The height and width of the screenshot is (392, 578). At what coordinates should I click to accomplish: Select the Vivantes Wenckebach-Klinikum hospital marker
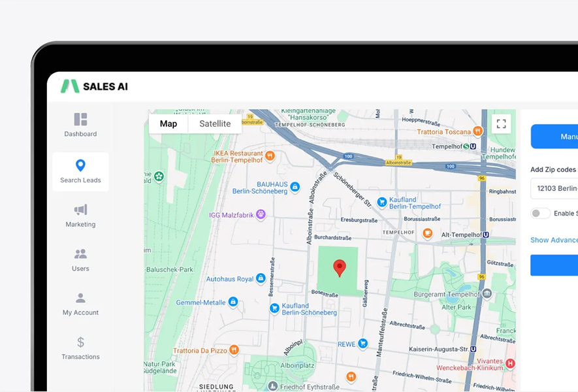tap(510, 364)
